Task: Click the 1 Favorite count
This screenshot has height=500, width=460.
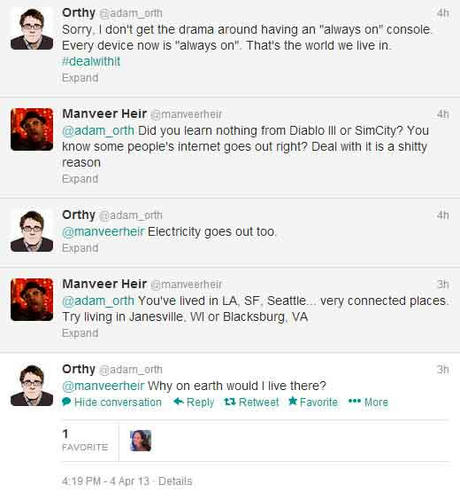Action: [85, 441]
